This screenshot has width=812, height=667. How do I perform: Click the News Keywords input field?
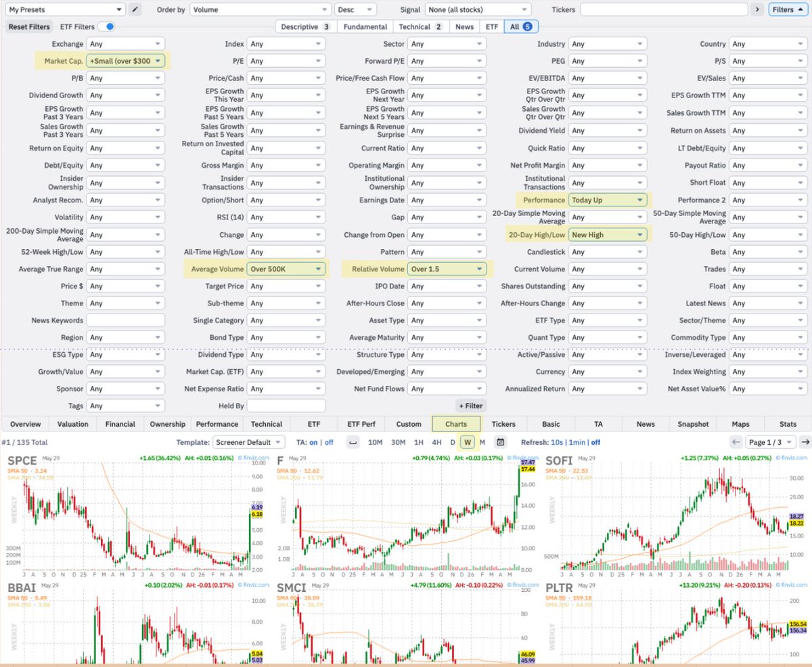click(126, 320)
